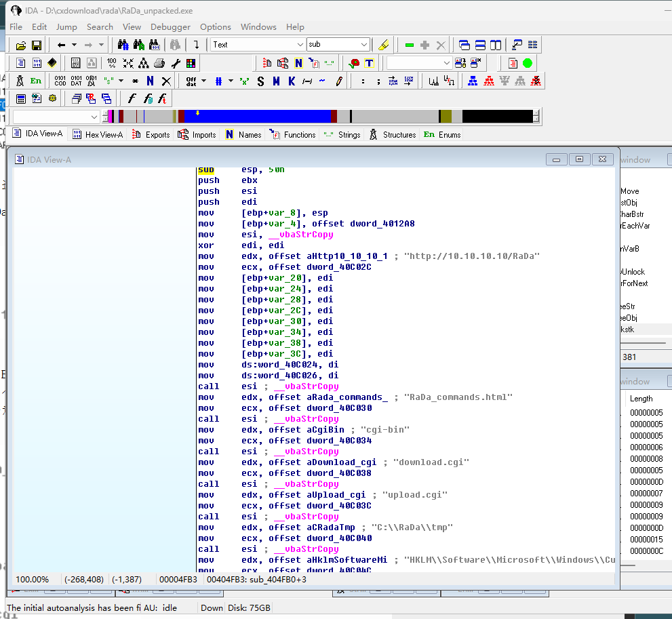Switch to the Hex View-A tab
The height and width of the screenshot is (619, 672).
(103, 134)
